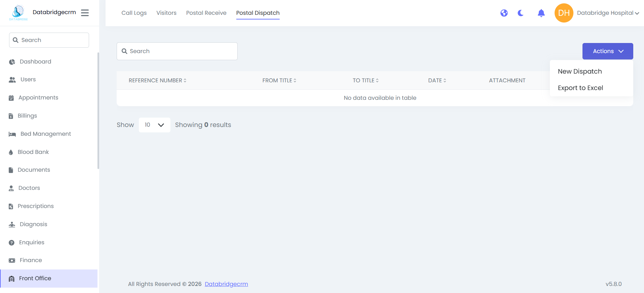Click the Prescriptions file icon

point(11,206)
